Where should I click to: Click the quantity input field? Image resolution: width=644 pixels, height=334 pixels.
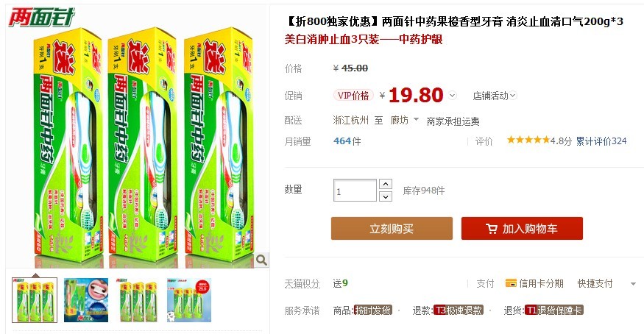coord(355,191)
